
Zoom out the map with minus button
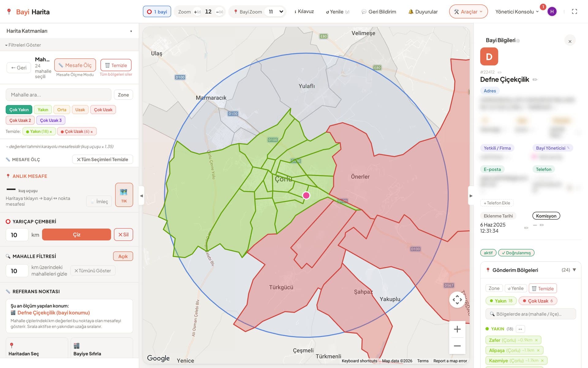click(457, 346)
